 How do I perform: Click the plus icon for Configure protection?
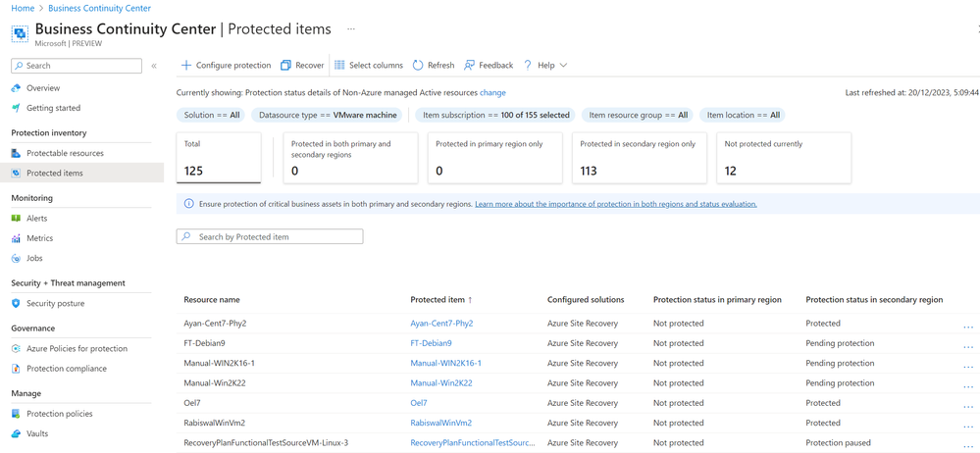coord(186,65)
